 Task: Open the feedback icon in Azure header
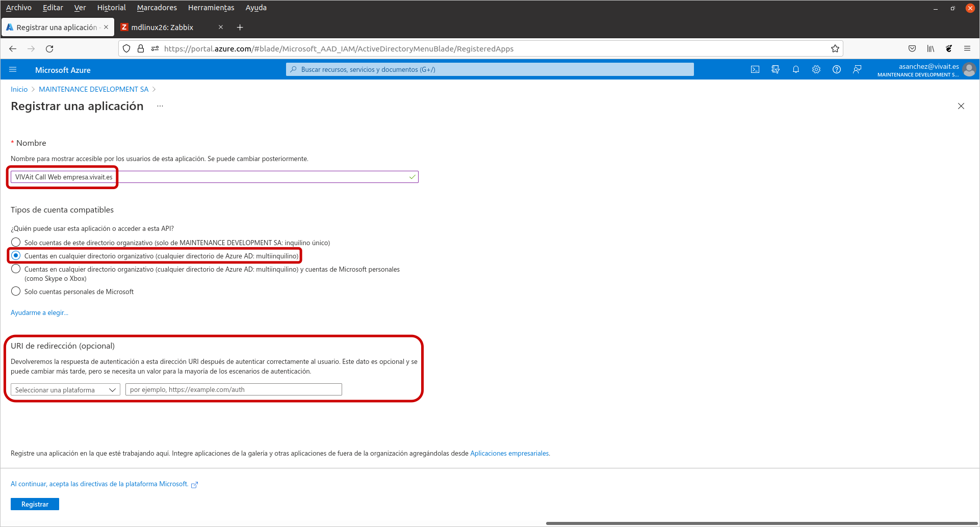click(857, 69)
